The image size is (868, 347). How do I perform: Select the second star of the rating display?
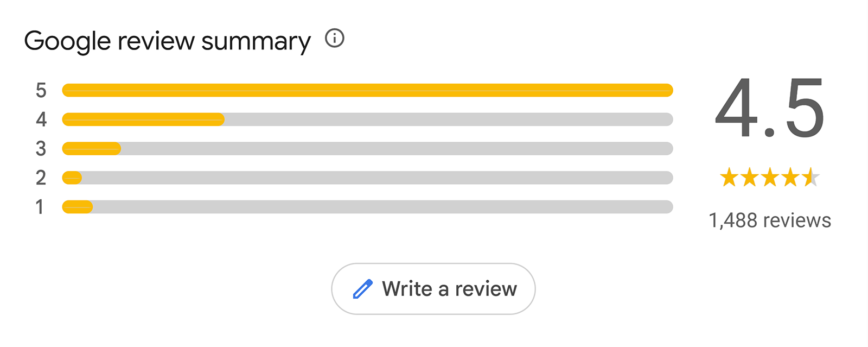pos(749,177)
